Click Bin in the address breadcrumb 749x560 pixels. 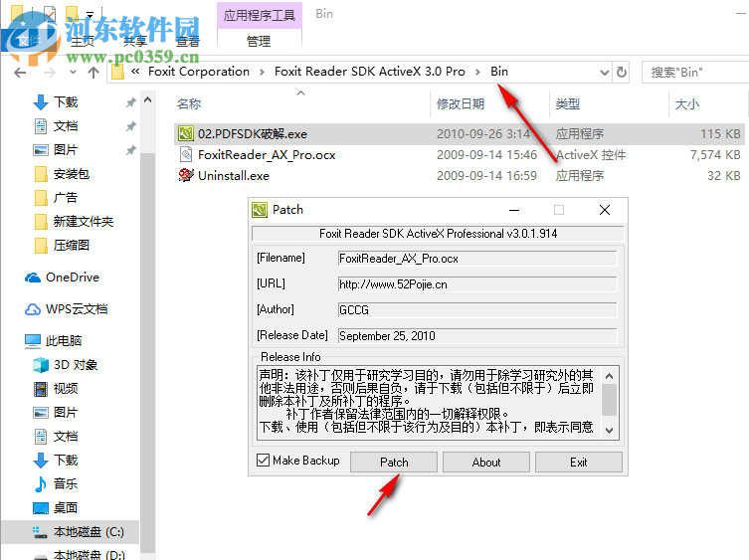point(499,72)
